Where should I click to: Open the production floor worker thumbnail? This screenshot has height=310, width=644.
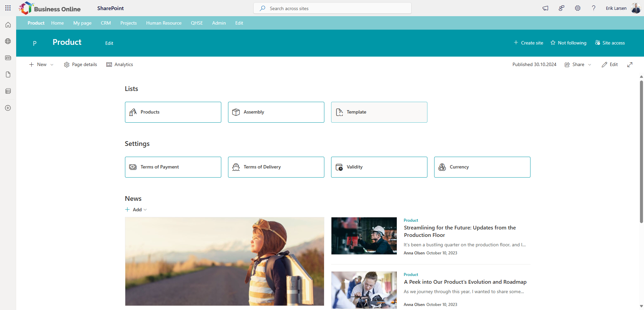click(x=364, y=236)
